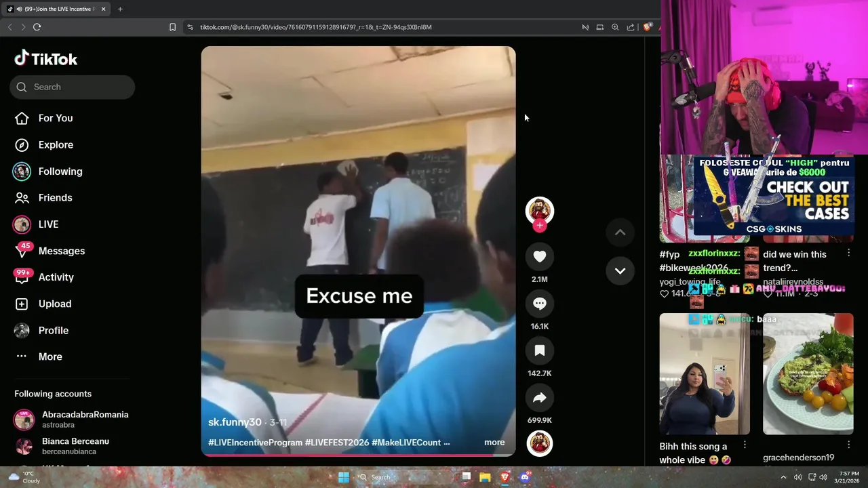Click the browser Forward button

click(23, 27)
